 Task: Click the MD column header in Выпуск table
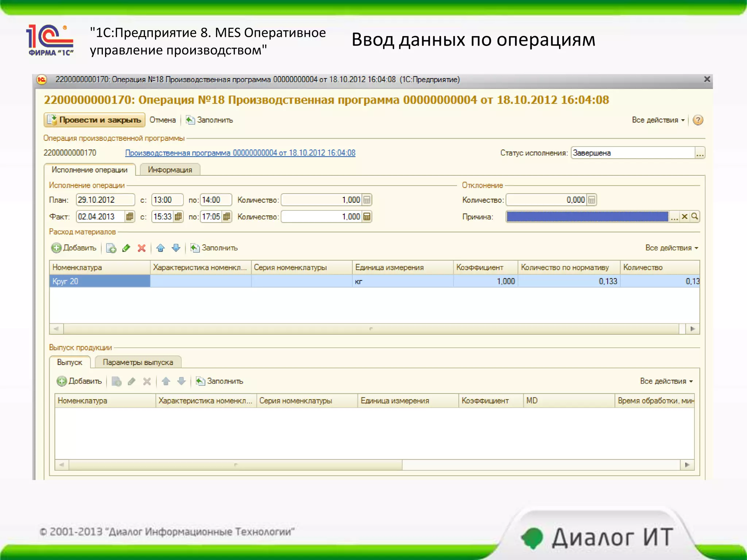pyautogui.click(x=569, y=401)
